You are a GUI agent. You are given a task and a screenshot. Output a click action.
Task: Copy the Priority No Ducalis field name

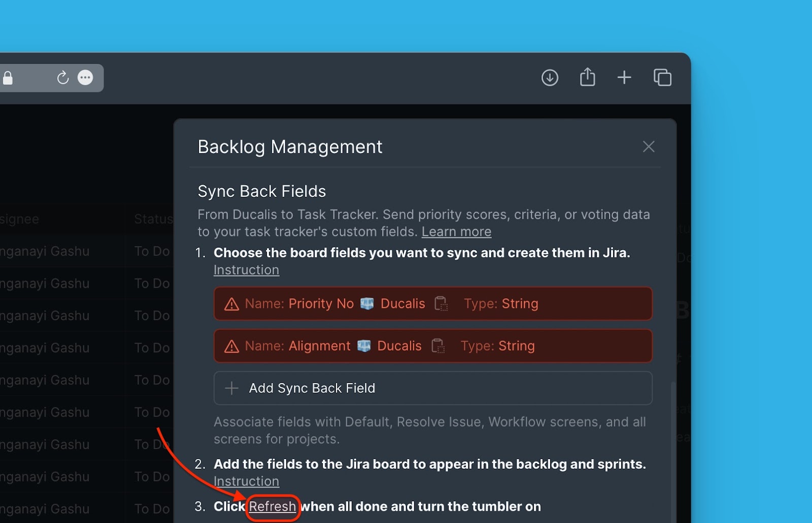coord(441,303)
